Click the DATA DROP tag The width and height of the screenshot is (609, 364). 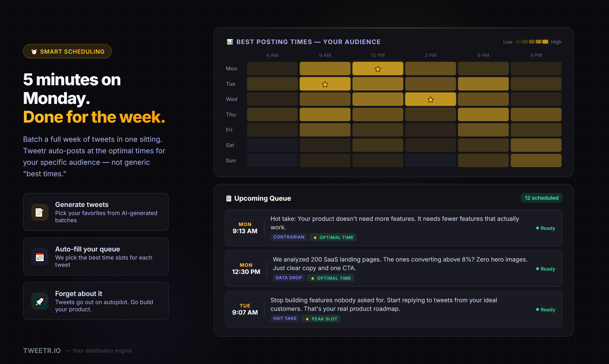pyautogui.click(x=288, y=278)
